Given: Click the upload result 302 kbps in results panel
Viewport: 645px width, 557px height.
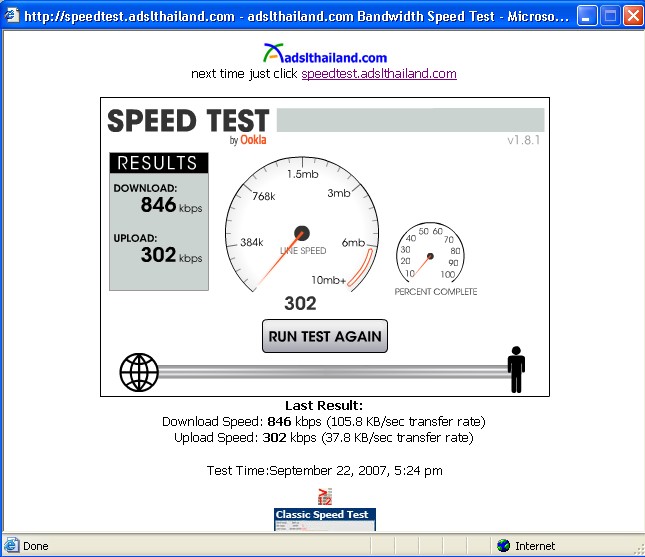Looking at the screenshot, I should [x=171, y=255].
